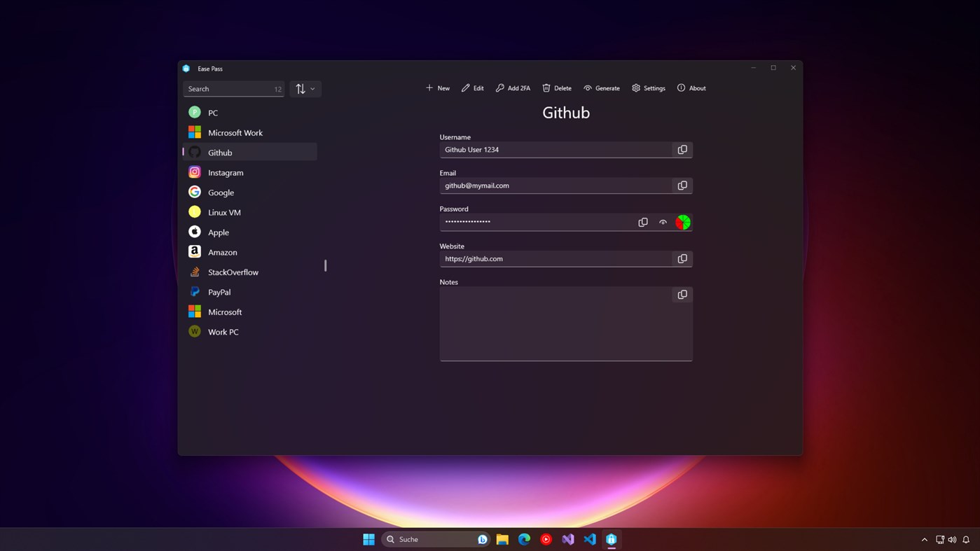The height and width of the screenshot is (551, 980).
Task: Show hidden system tray icons
Action: tap(925, 540)
